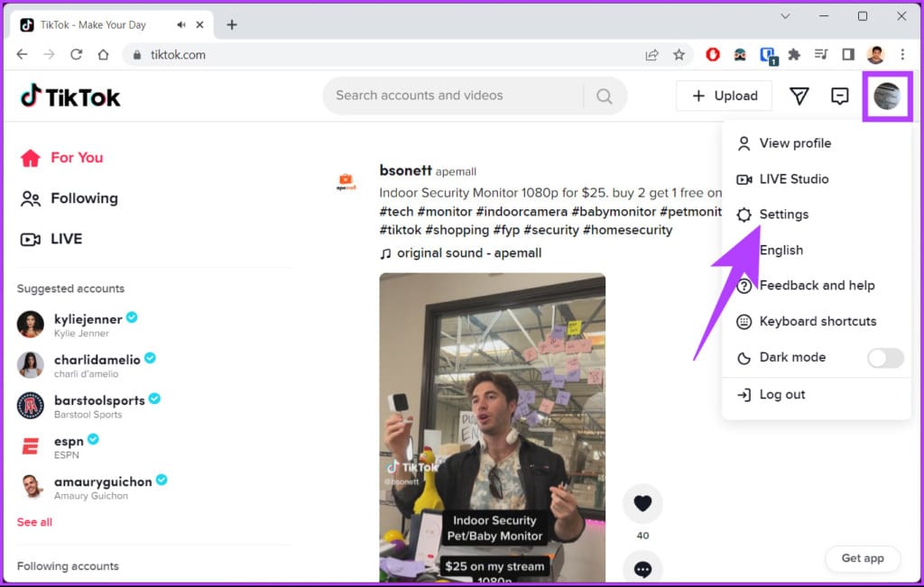
Task: Open the browser extensions puzzle icon
Action: click(x=794, y=55)
